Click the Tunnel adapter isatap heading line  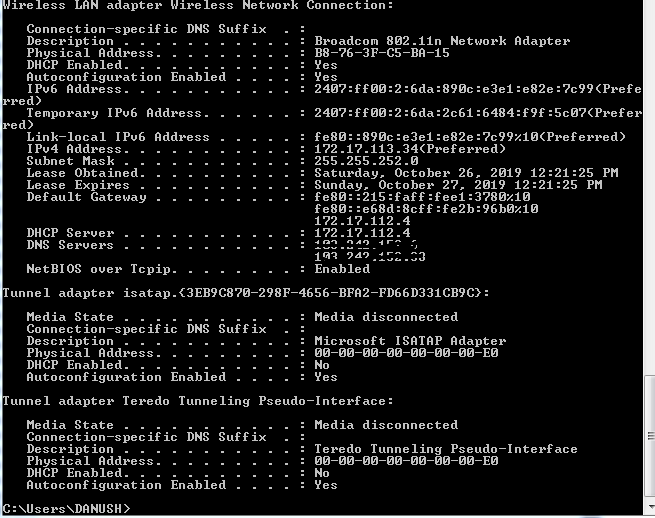coord(246,293)
